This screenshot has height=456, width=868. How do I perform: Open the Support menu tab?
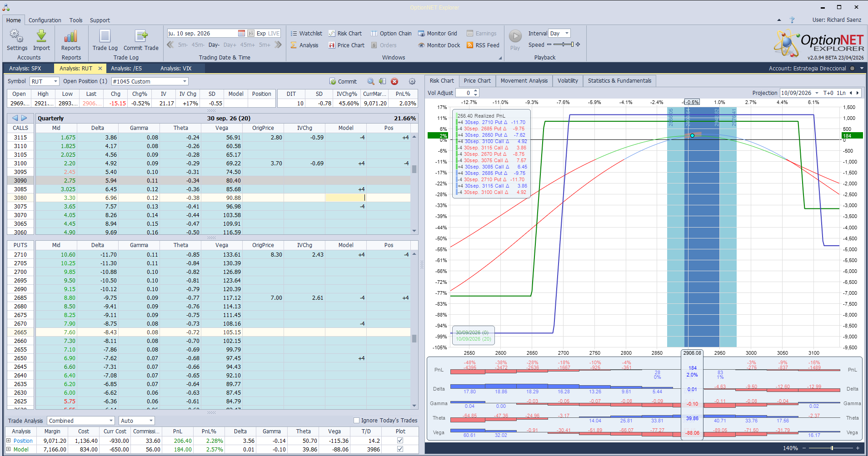click(x=100, y=20)
